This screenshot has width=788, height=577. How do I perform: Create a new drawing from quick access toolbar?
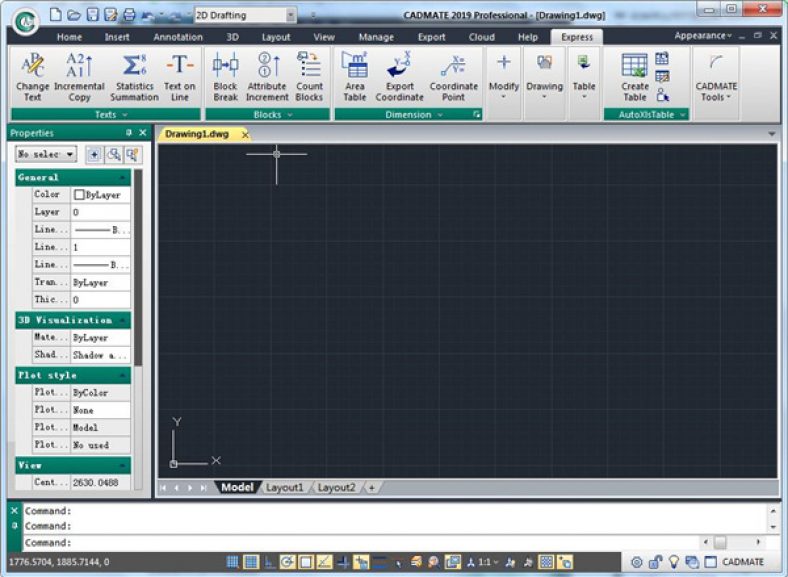pos(56,15)
